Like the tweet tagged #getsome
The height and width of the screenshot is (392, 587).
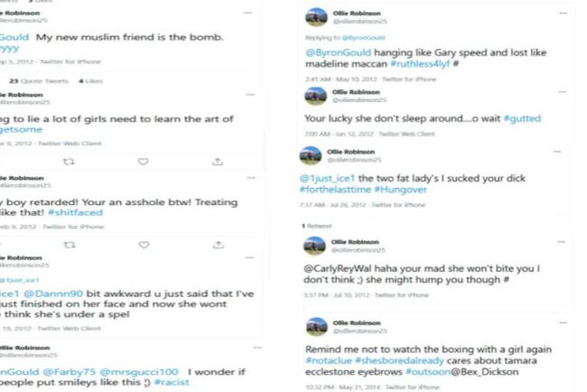(x=143, y=162)
